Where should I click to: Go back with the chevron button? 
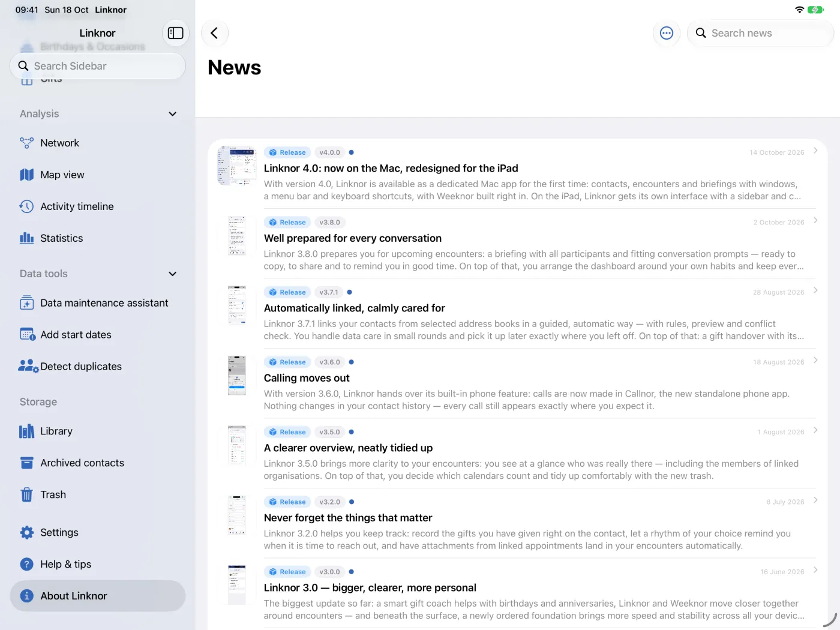pyautogui.click(x=214, y=33)
